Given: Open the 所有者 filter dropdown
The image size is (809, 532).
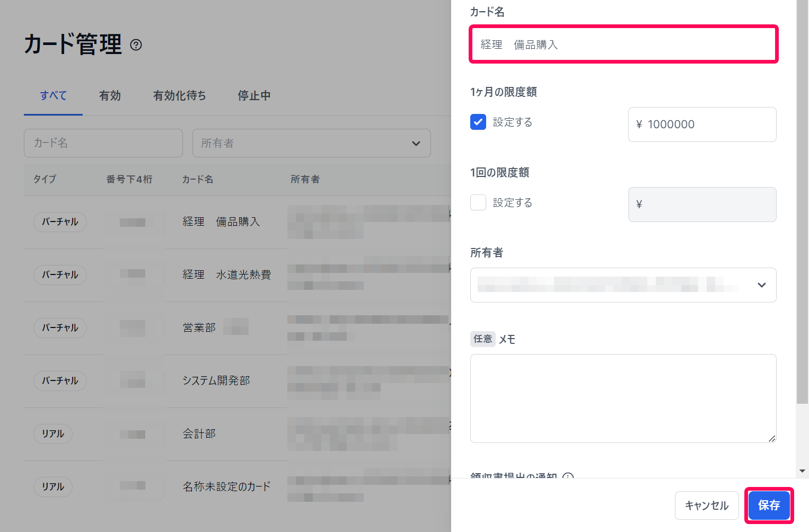Looking at the screenshot, I should click(312, 143).
